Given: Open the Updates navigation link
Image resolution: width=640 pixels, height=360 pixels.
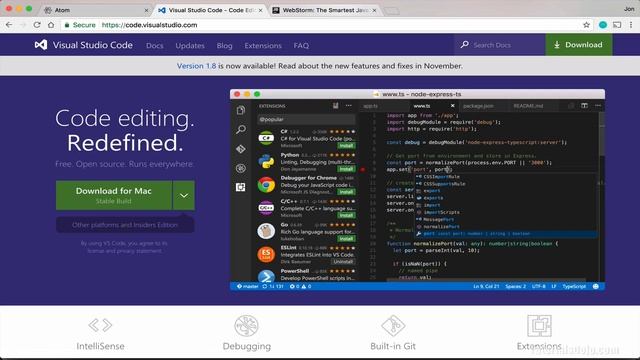Looking at the screenshot, I should (x=190, y=45).
